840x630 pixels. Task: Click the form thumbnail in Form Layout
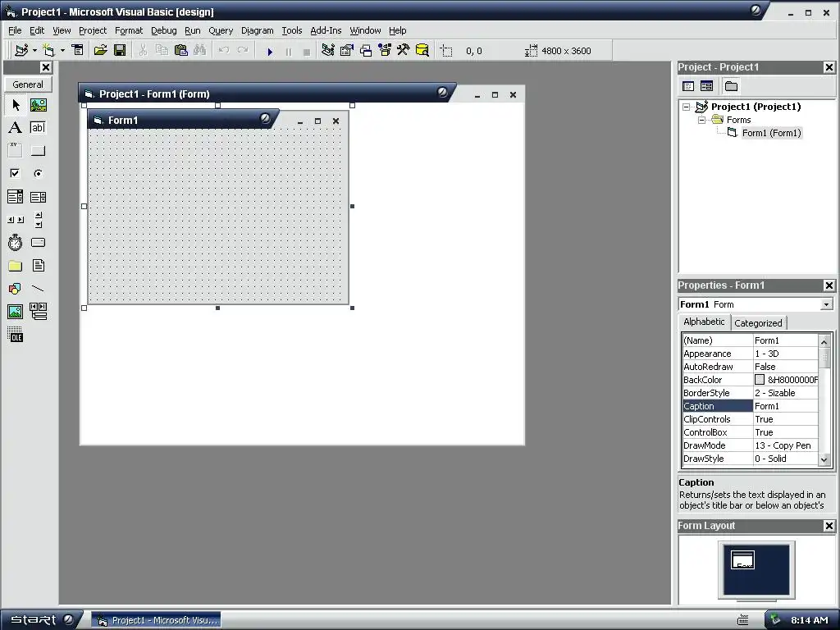coord(742,559)
